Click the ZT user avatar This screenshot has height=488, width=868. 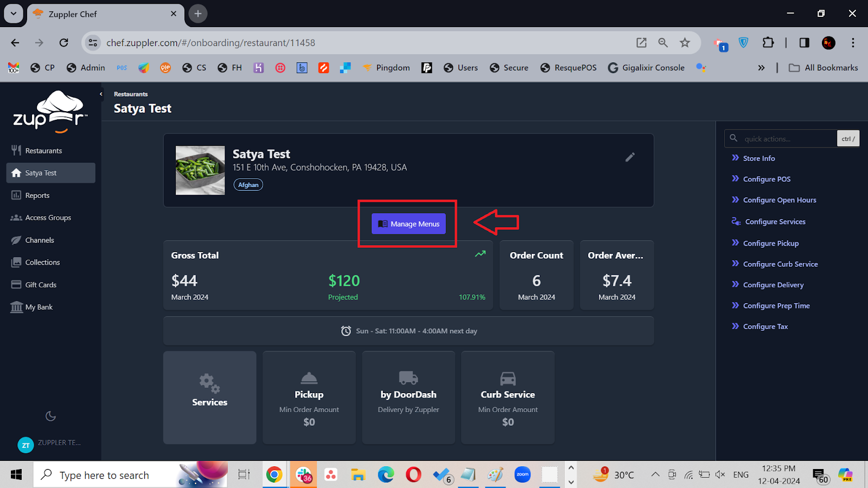(x=25, y=445)
